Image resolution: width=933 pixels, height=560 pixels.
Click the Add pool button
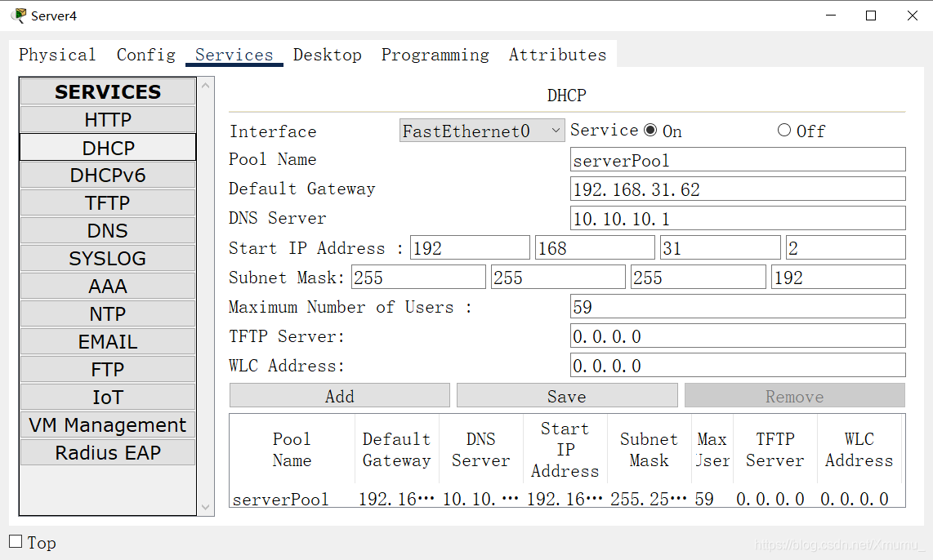pos(339,396)
